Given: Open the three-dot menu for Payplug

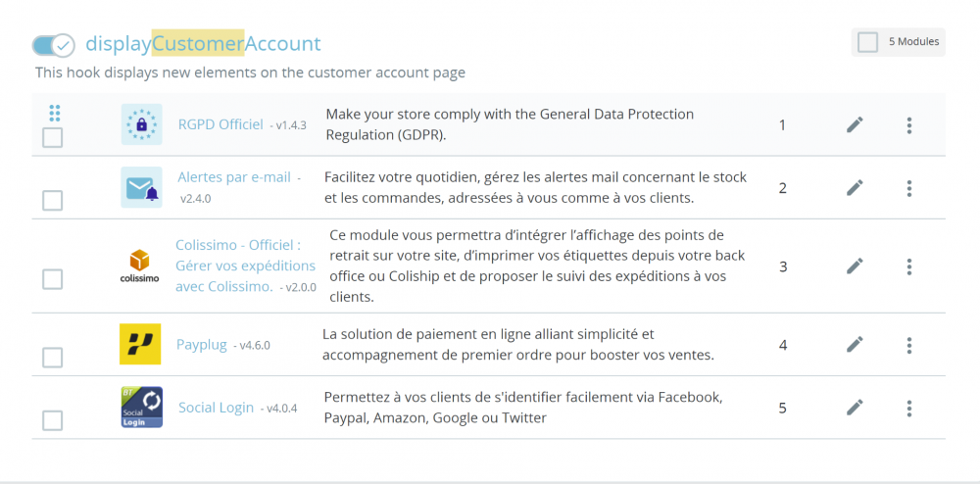Looking at the screenshot, I should tap(909, 344).
